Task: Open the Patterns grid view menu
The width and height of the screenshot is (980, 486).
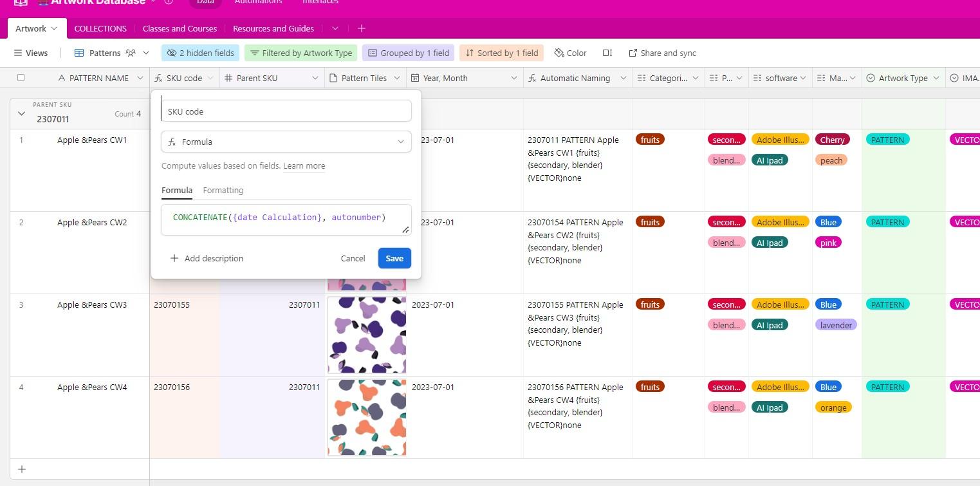Action: 112,53
